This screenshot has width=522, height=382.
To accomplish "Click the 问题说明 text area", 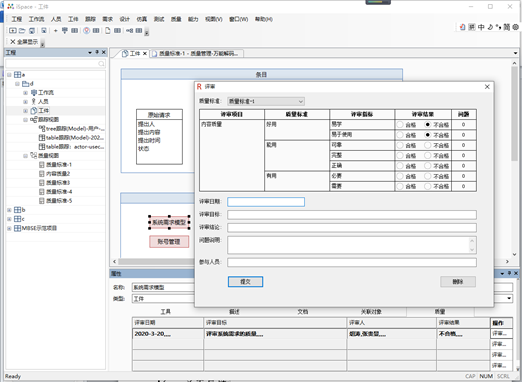I will coord(352,245).
